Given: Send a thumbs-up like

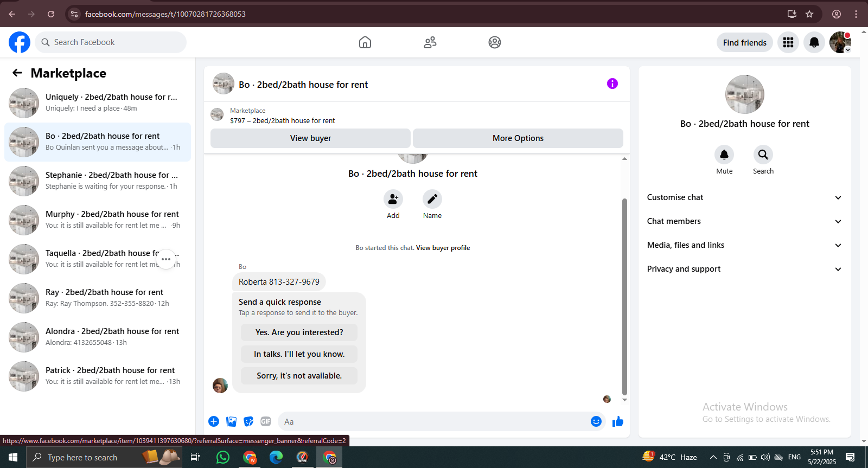Looking at the screenshot, I should coord(618,421).
